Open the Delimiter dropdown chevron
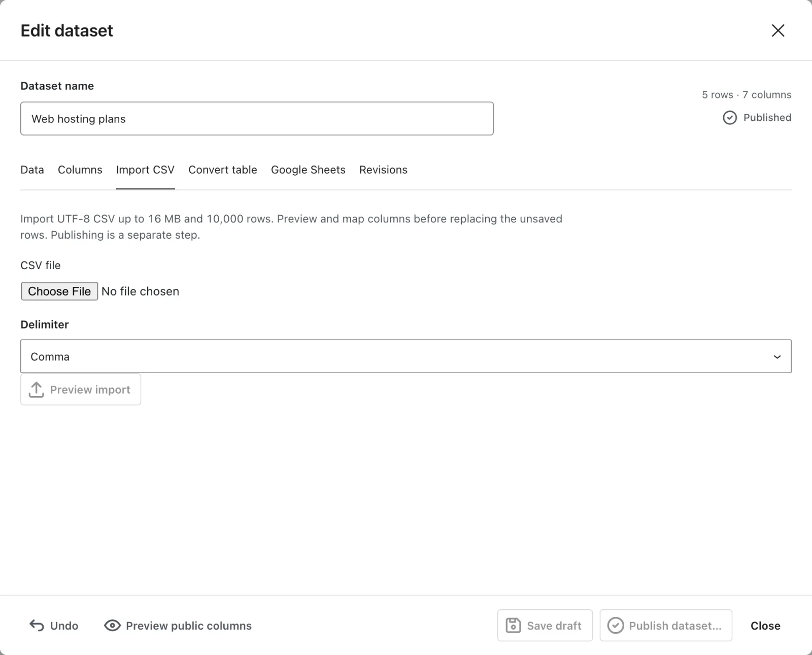Image resolution: width=812 pixels, height=655 pixels. click(776, 357)
